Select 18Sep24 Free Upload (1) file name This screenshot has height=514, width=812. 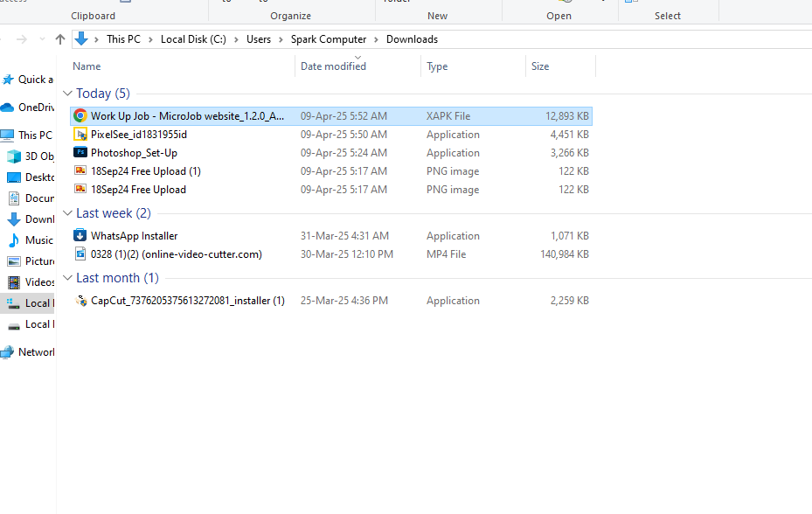[x=145, y=171]
